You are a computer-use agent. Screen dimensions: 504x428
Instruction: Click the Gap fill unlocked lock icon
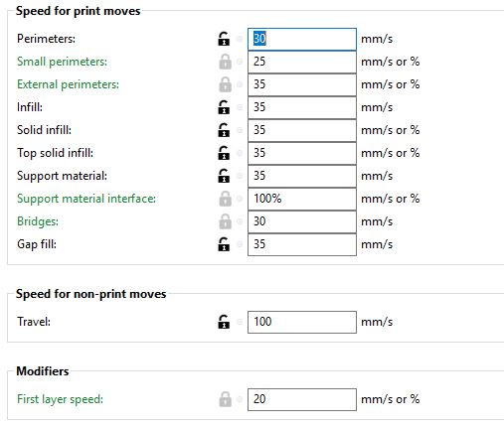point(224,244)
